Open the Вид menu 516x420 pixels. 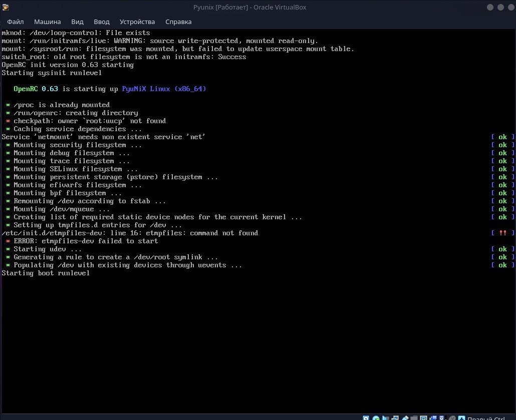click(77, 22)
